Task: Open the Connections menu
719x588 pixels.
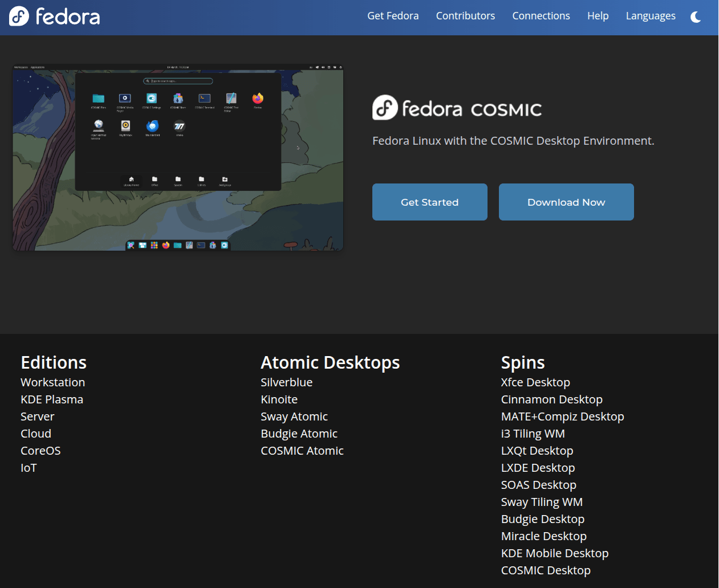Action: [x=541, y=16]
